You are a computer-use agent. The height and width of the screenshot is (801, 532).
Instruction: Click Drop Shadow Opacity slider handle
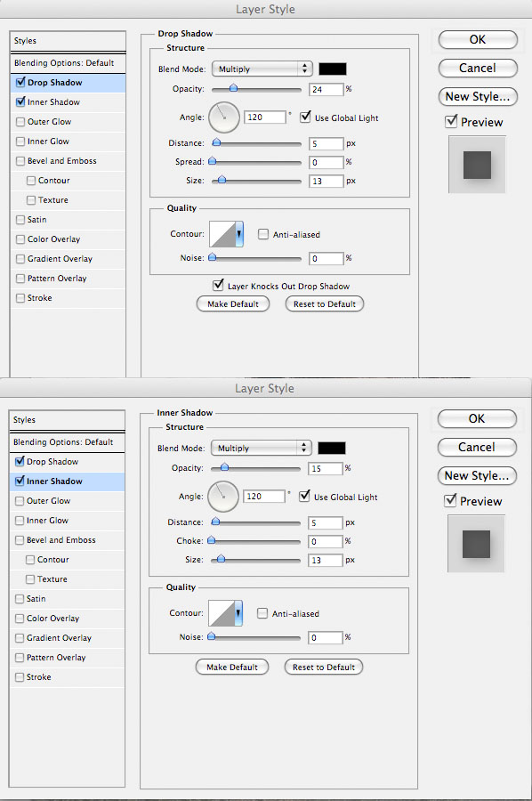pos(233,88)
